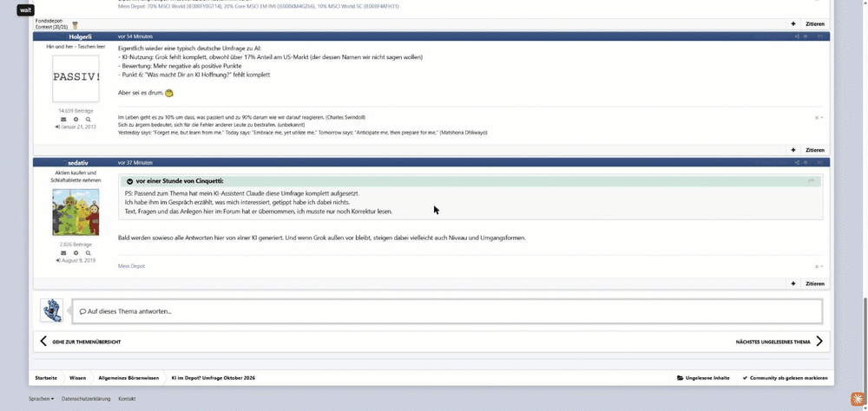Screen dimensions: 868x411
Task: Open sedativ's Teletubbies avatar
Action: [x=76, y=212]
